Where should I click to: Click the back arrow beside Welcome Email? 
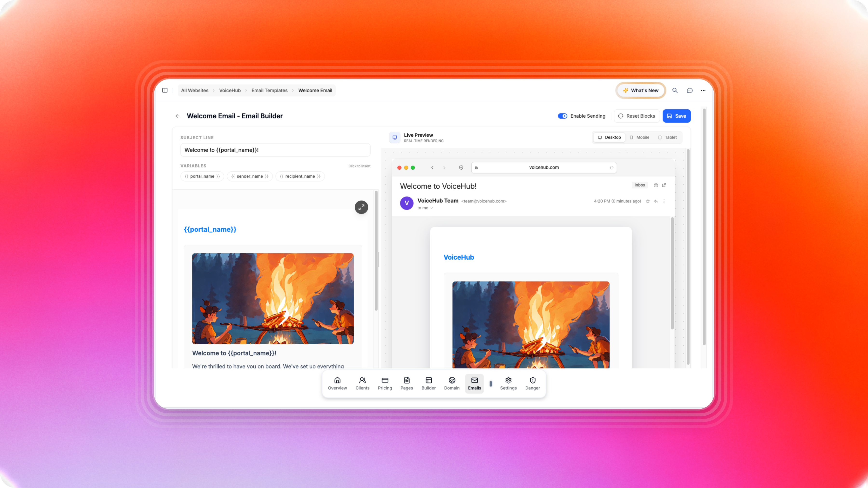177,116
